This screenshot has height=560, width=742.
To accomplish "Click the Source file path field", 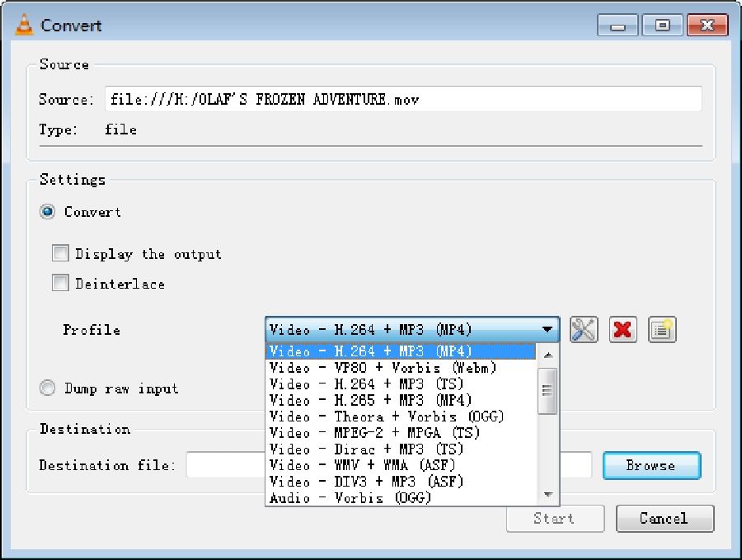I will pyautogui.click(x=403, y=99).
